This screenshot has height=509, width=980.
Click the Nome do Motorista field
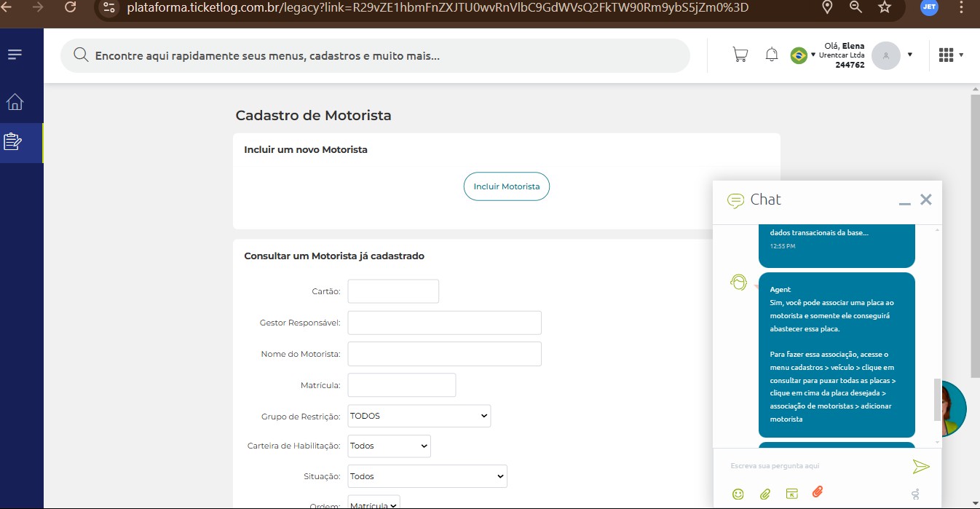(x=444, y=354)
